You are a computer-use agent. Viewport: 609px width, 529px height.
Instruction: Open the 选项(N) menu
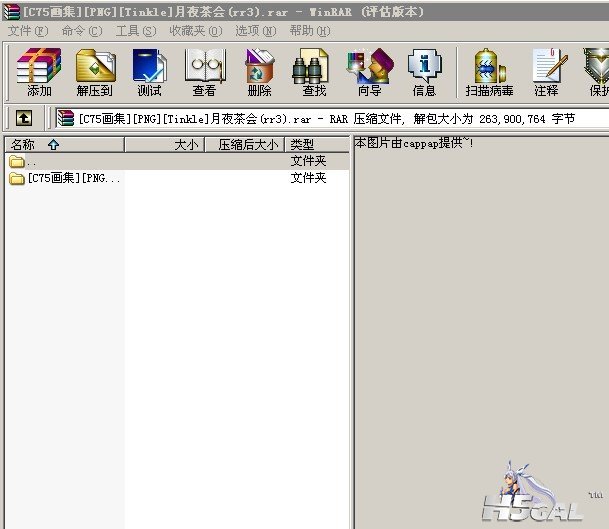(x=256, y=31)
